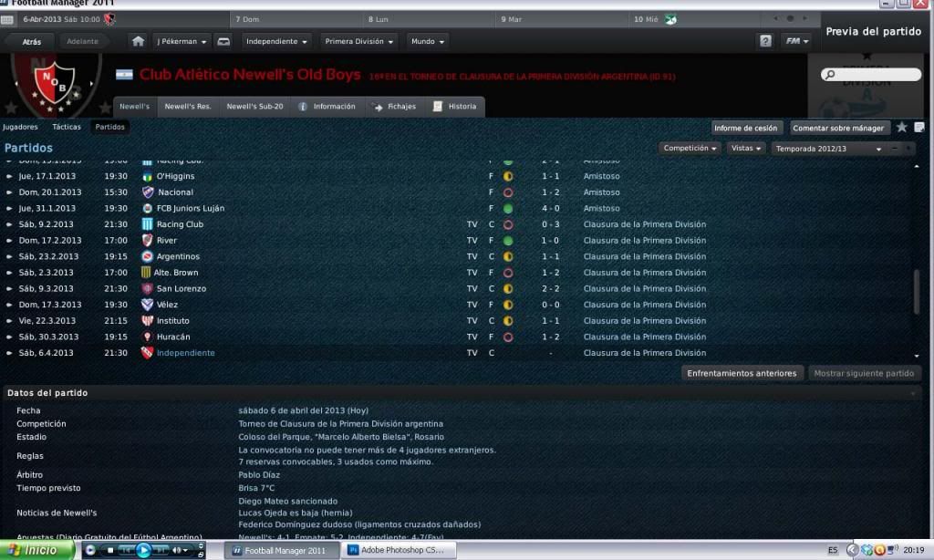Image resolution: width=934 pixels, height=560 pixels.
Task: Expand the Dom, 17.2.2013 River match row
Action: pos(9,241)
